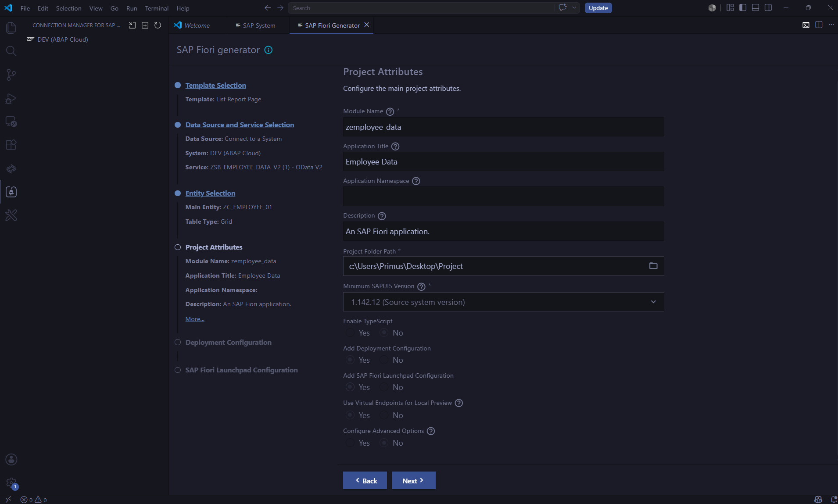Screen dimensions: 838x504
Task: Open the remote window indicator in status bar
Action: [8, 500]
